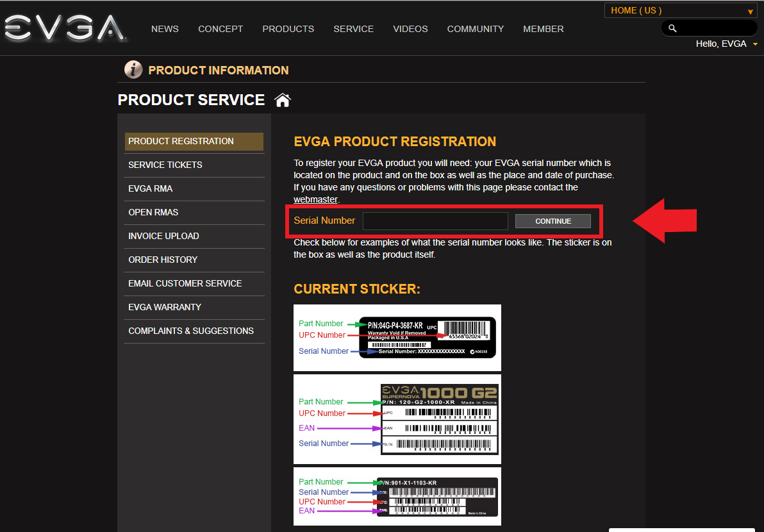Click the webmaster link
The image size is (764, 532).
315,200
